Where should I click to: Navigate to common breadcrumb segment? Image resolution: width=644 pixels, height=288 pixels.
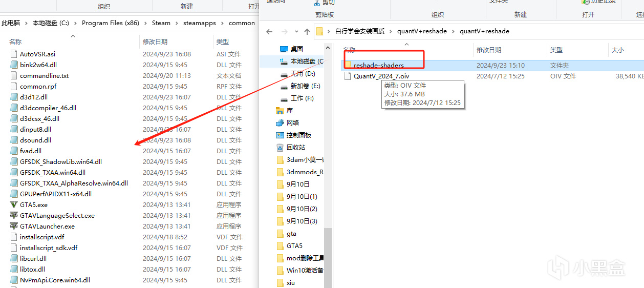[x=242, y=23]
